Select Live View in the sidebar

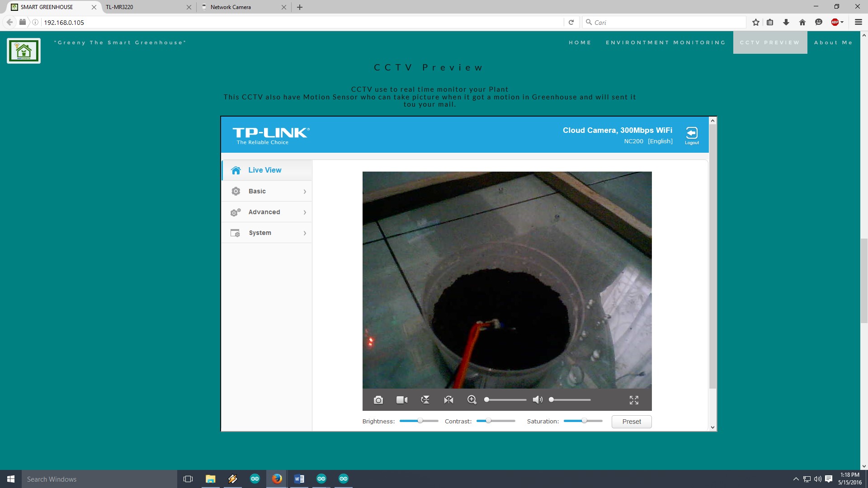tap(267, 170)
